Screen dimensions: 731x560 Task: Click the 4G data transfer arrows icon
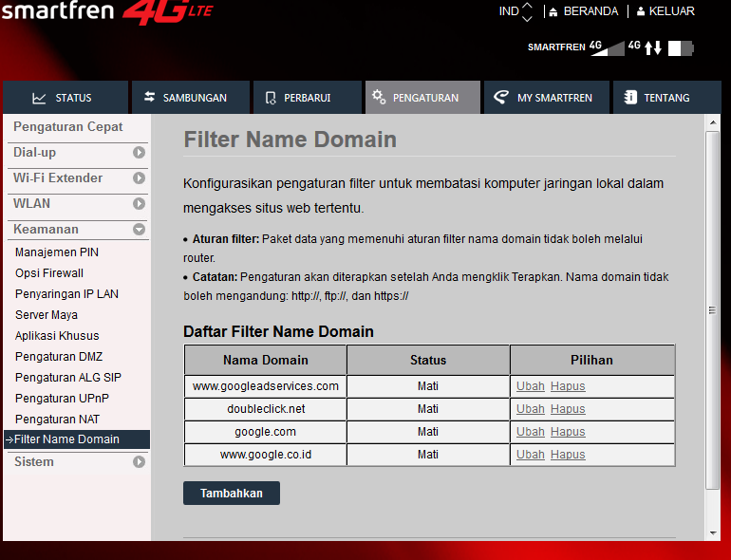[653, 47]
